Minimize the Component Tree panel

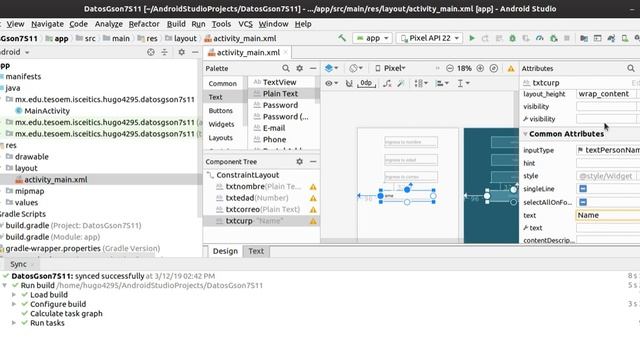(x=313, y=161)
